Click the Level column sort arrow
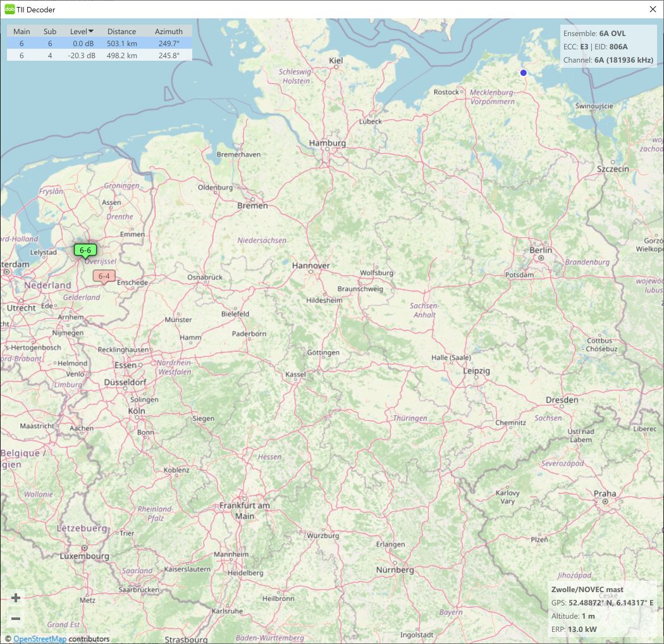Viewport: 664px width, 644px height. click(91, 31)
